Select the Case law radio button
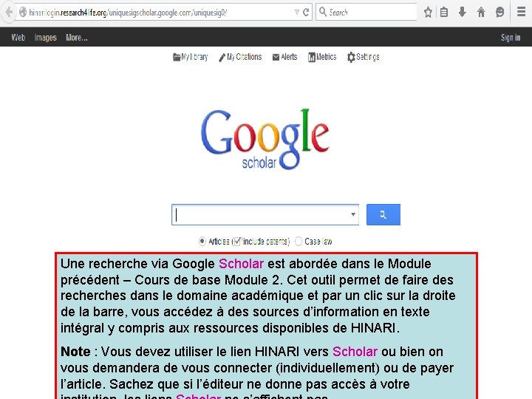This screenshot has width=532, height=399. click(299, 241)
